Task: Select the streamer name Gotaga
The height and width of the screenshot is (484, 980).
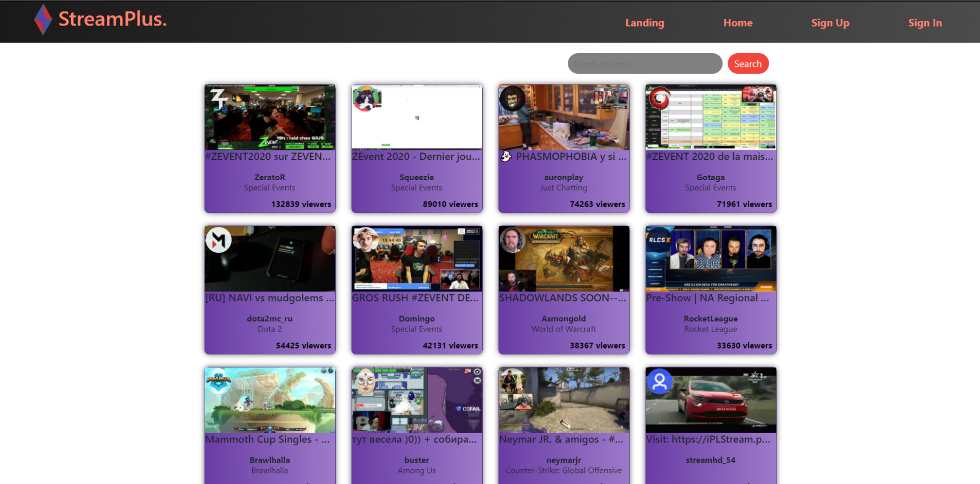Action: (x=711, y=177)
